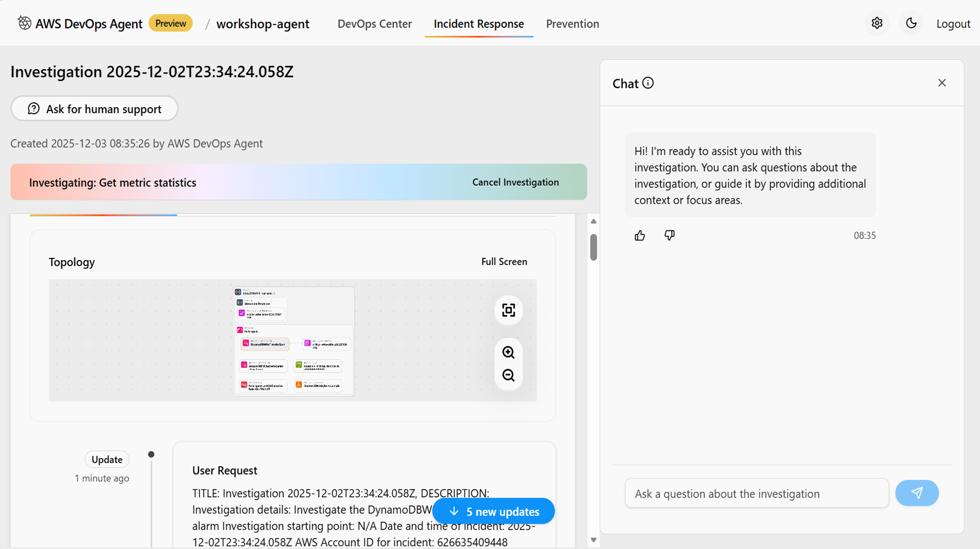Viewport: 980px width, 549px height.
Task: Give thumbs down to chat message
Action: [x=670, y=235]
